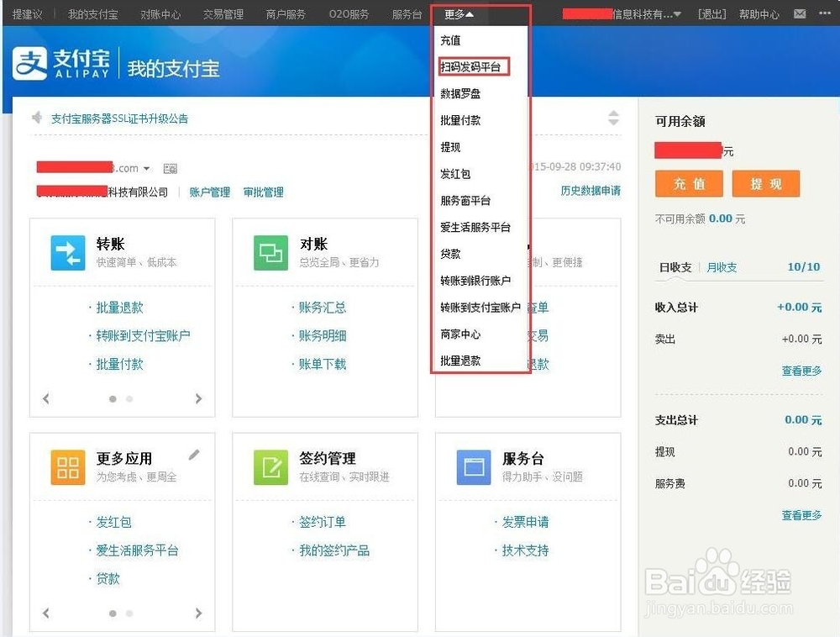Click the orange 提现 button
Image resolution: width=840 pixels, height=637 pixels.
coord(766,184)
